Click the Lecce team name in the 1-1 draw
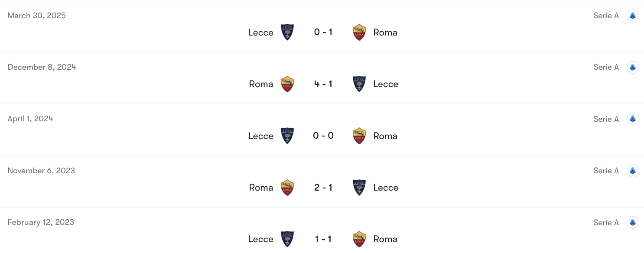This screenshot has height=253, width=644. (x=261, y=239)
